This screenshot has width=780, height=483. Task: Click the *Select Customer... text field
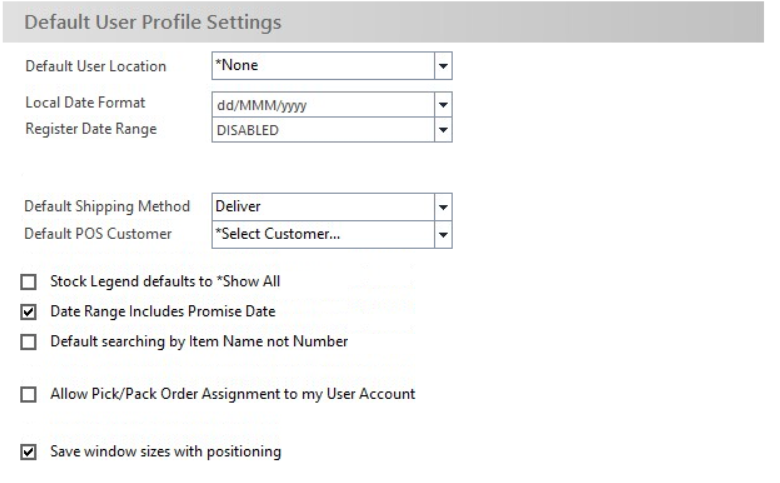pos(323,234)
